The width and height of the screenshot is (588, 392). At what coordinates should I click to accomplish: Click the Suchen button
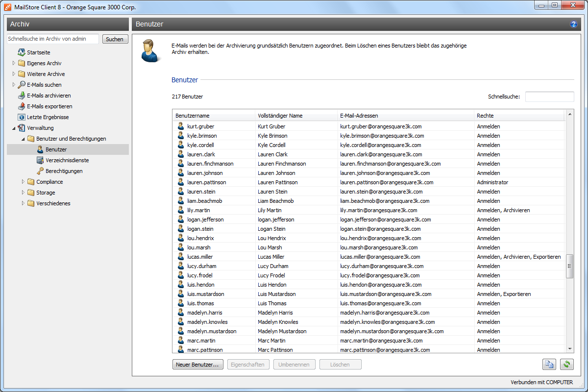point(115,39)
